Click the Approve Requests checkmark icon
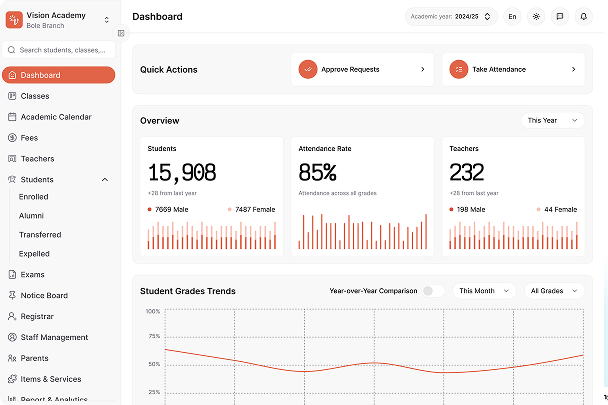The image size is (608, 405). tap(308, 69)
